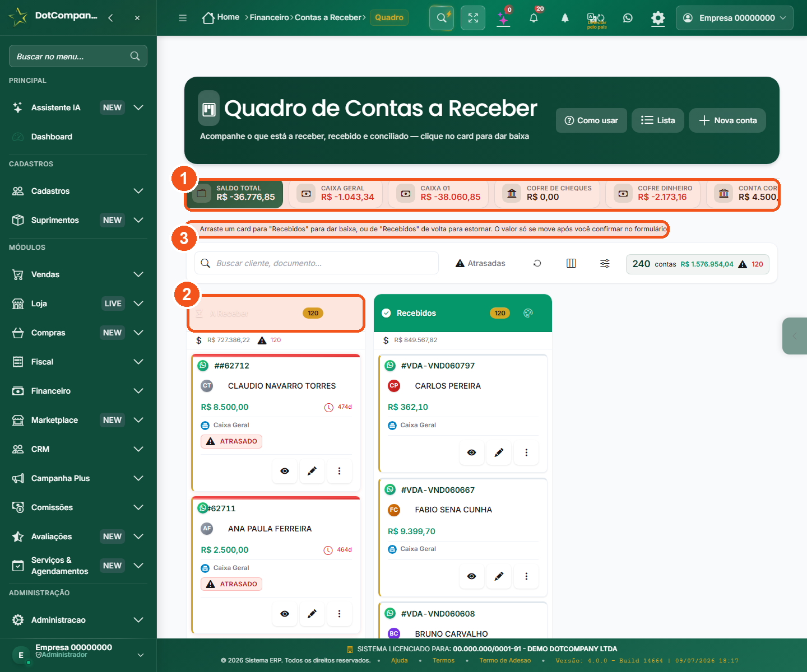The height and width of the screenshot is (672, 807).
Task: Open the columns layout icon
Action: [571, 263]
